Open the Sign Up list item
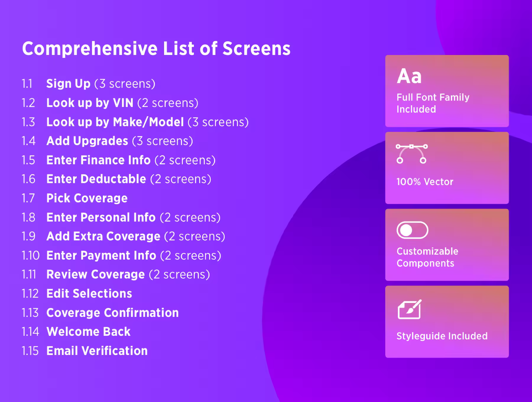Viewport: 532px width, 402px height. [69, 84]
